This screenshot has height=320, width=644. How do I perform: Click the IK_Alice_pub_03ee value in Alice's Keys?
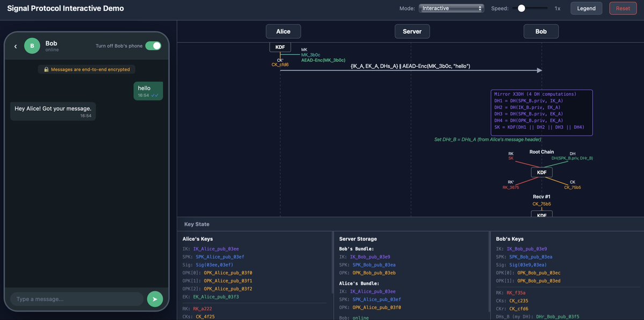click(216, 249)
